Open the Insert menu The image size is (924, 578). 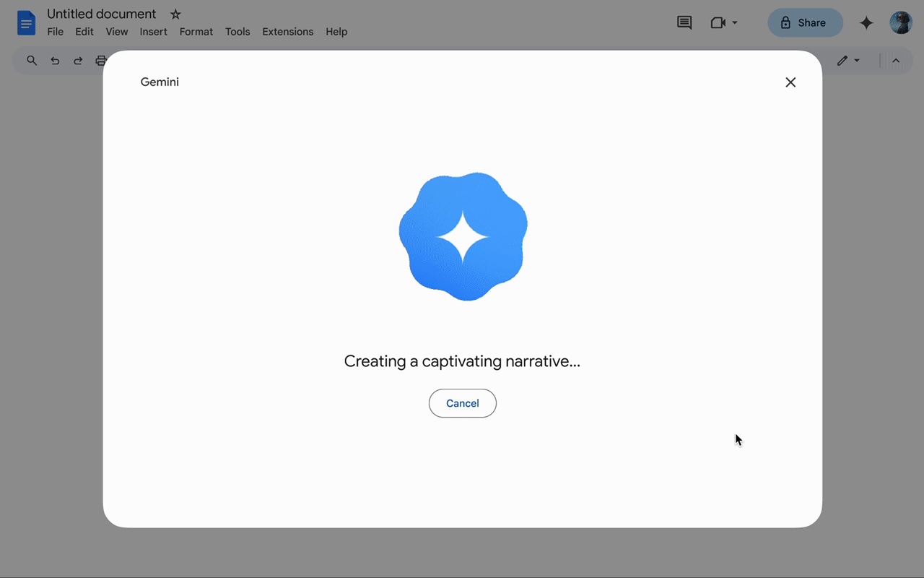tap(153, 32)
